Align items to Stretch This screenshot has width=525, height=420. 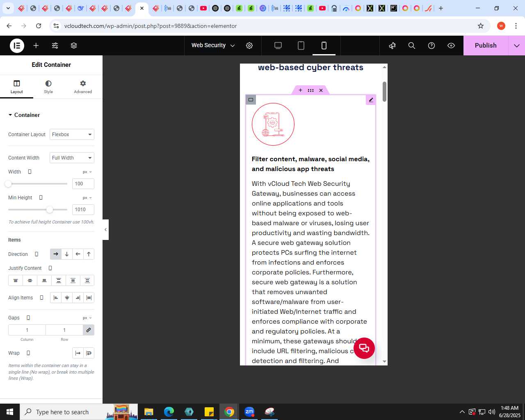[89, 298]
